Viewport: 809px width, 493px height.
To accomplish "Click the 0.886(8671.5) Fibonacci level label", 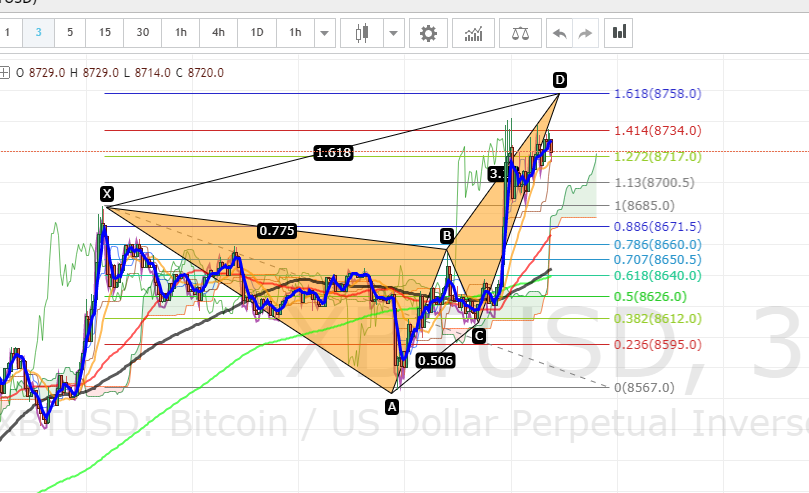I will pyautogui.click(x=658, y=226).
